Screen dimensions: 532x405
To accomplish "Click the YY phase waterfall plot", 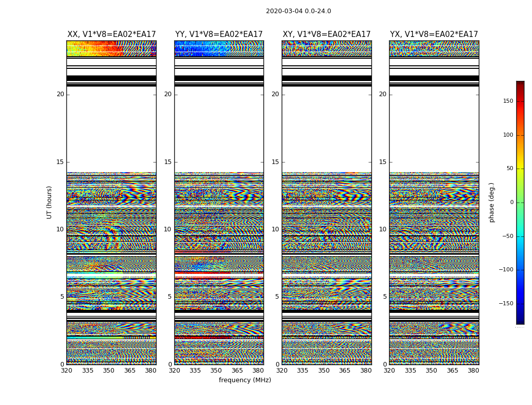I will (219, 202).
